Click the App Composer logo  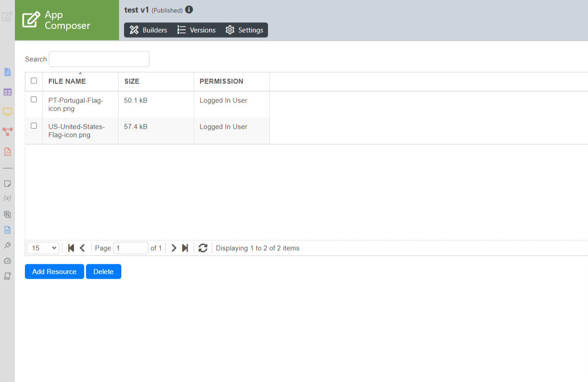(67, 20)
